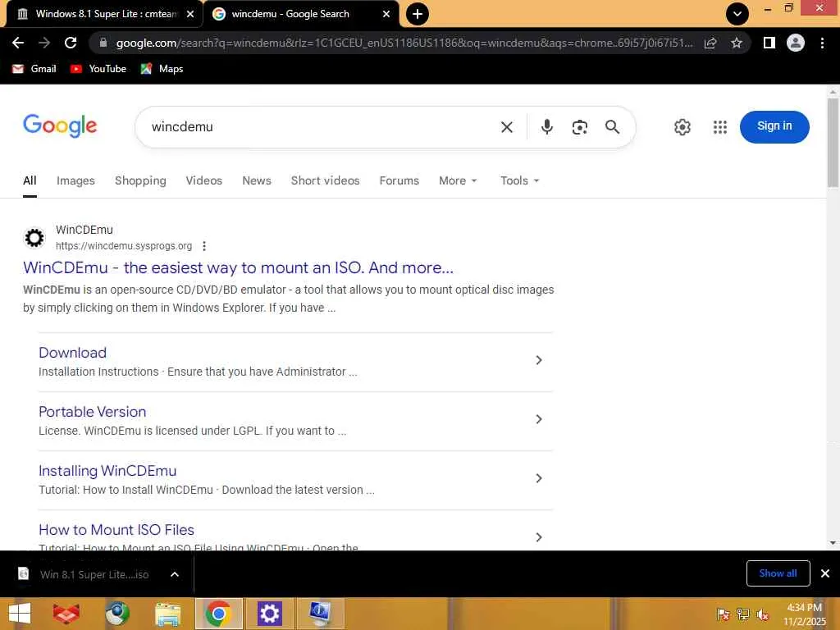Open the red taskbar application icon
840x630 pixels.
click(66, 614)
